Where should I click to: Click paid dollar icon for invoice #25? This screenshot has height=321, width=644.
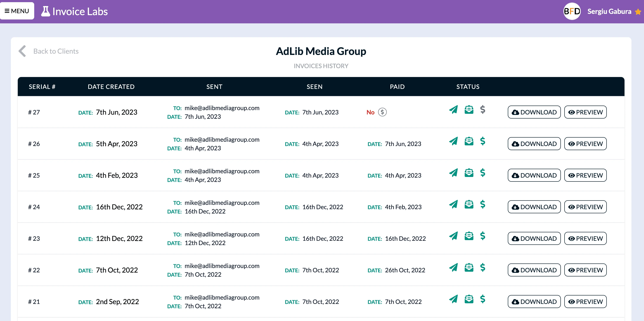tap(482, 173)
